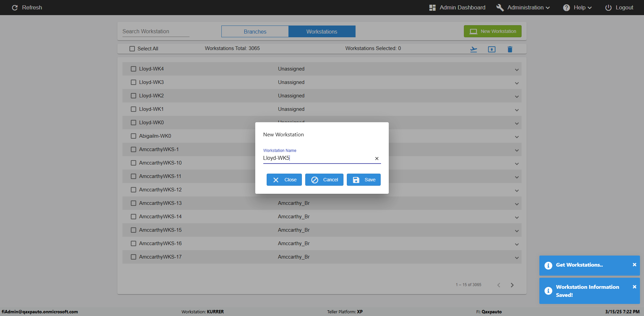Viewport: 644px width, 316px height.
Task: Toggle the Select All checkbox
Action: coord(132,49)
